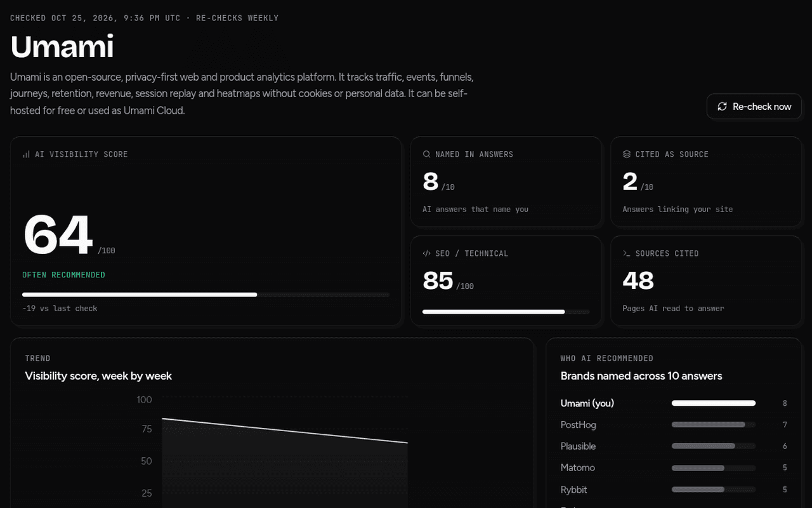
Task: Click the magnifier icon beside Named in Answers
Action: pos(426,154)
